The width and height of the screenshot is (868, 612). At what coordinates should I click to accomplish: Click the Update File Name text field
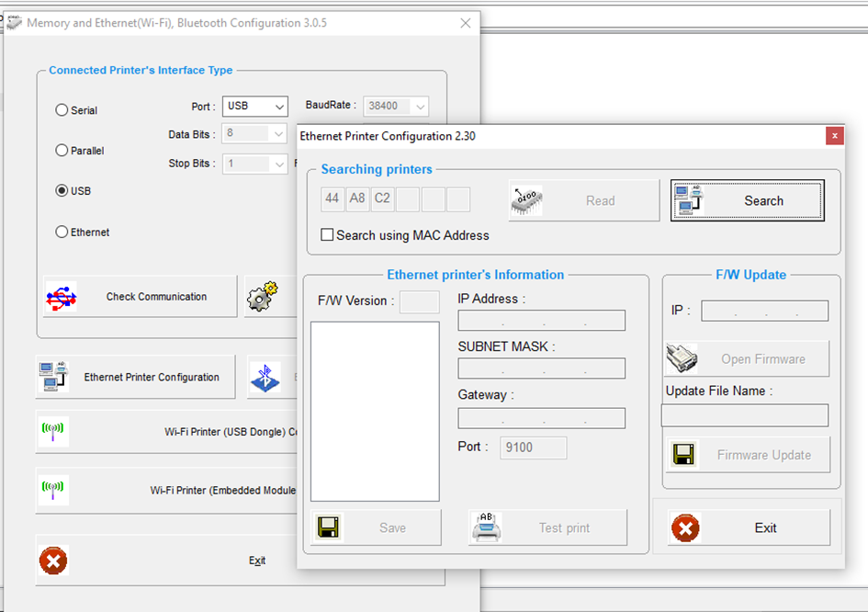744,416
